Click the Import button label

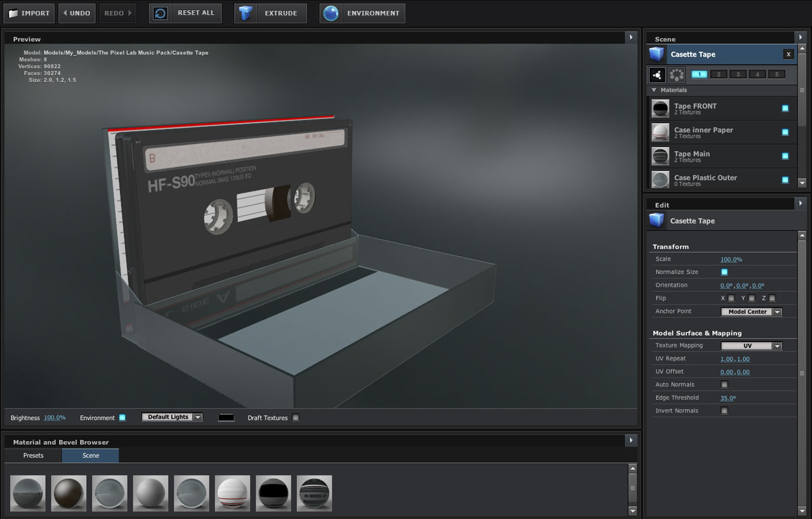tap(36, 13)
